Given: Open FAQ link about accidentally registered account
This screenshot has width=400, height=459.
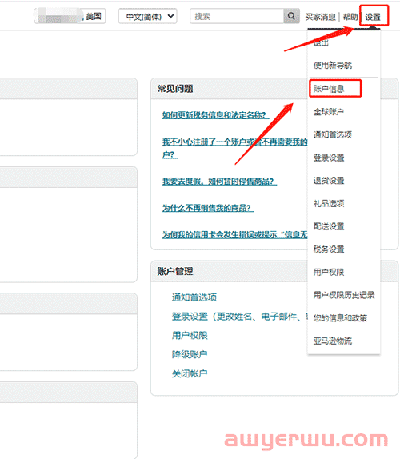Looking at the screenshot, I should click(x=235, y=148).
